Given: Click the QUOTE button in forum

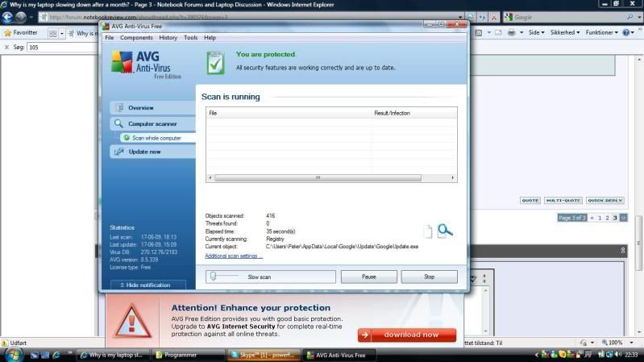Looking at the screenshot, I should pos(530,201).
